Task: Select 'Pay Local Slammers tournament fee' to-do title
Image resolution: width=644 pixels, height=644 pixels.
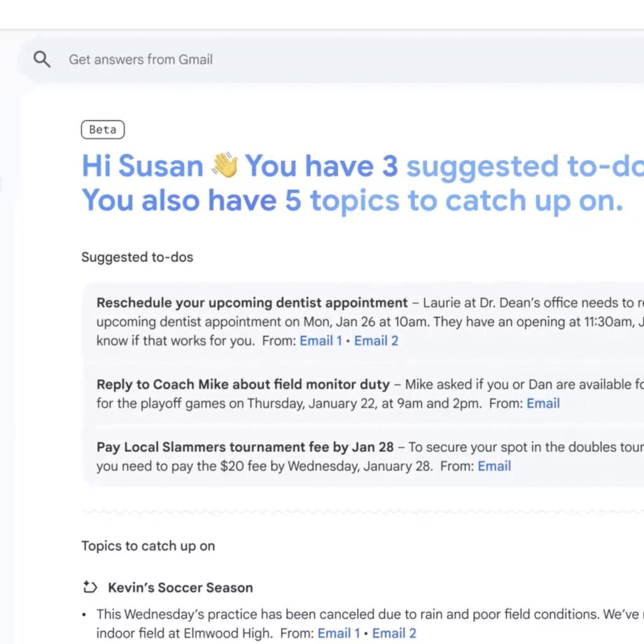Action: point(245,447)
